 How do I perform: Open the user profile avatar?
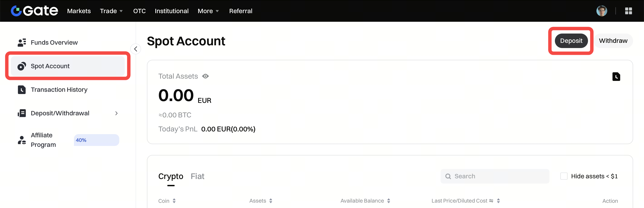(x=602, y=11)
